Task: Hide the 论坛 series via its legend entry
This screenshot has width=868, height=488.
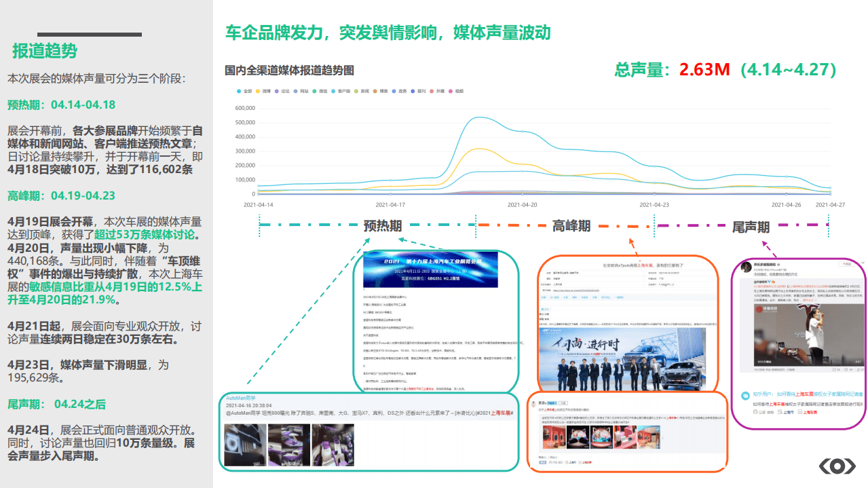Action: tap(276, 90)
